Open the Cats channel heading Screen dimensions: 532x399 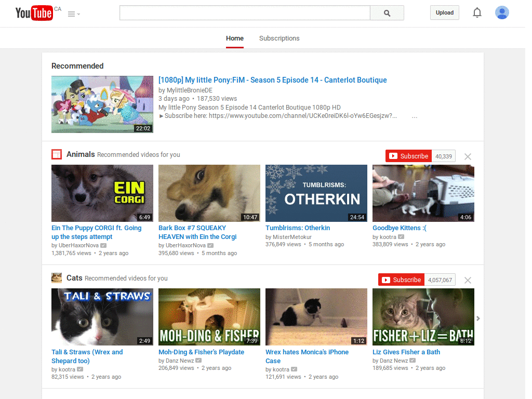[74, 278]
